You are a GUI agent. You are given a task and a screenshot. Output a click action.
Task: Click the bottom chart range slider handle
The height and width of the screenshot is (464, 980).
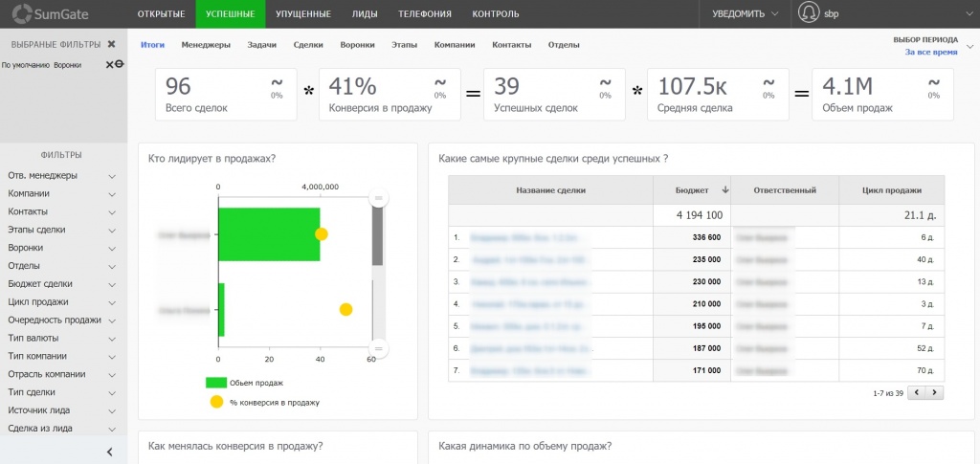[x=377, y=348]
